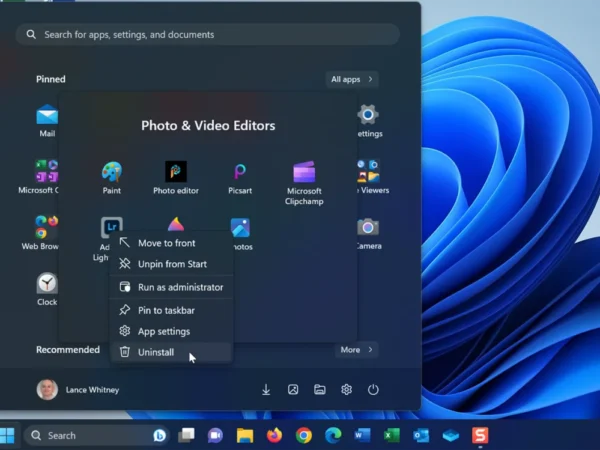Image resolution: width=600 pixels, height=450 pixels.
Task: Open the Snagit taskbar icon
Action: pos(480,435)
